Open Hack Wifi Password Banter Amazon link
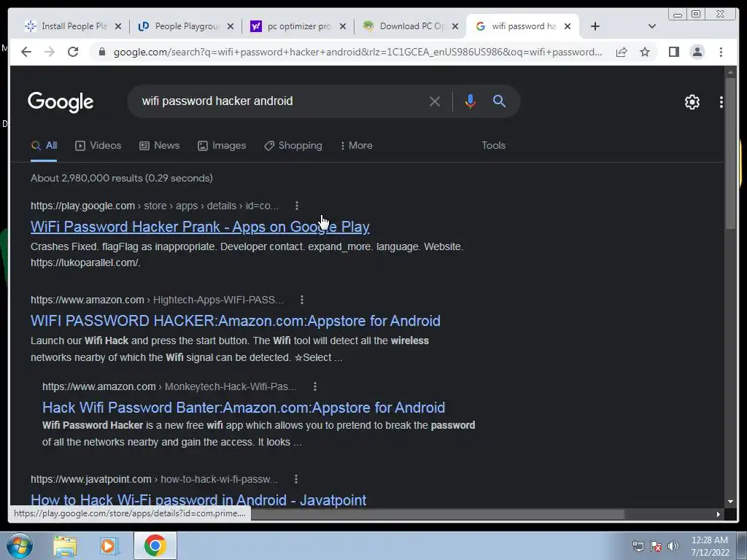This screenshot has width=747, height=560. coord(244,408)
